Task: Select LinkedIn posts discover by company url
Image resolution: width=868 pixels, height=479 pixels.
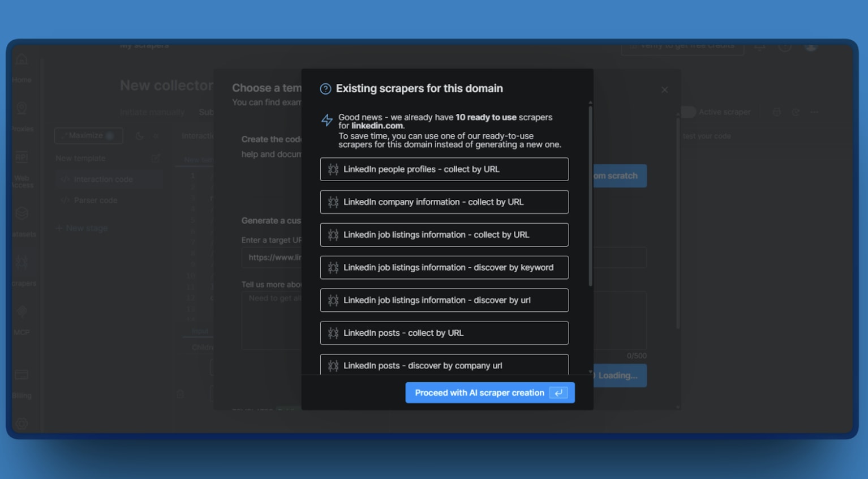Action: [444, 365]
